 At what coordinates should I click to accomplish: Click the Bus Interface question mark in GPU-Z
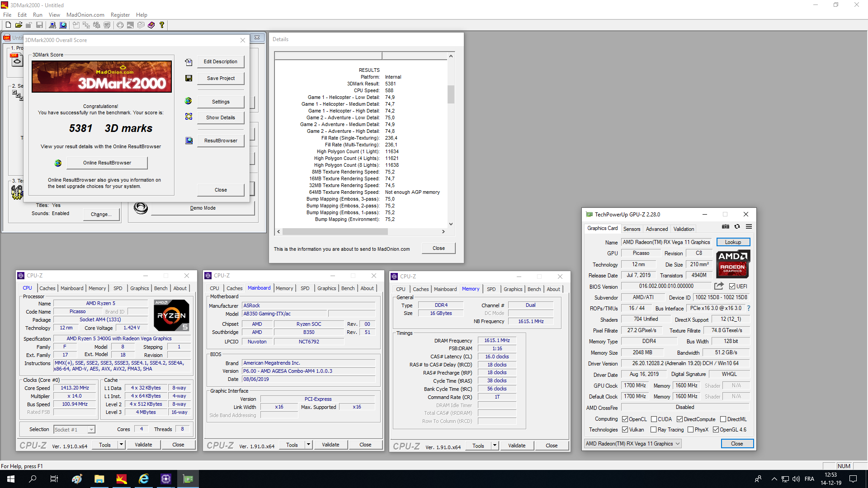tap(749, 308)
